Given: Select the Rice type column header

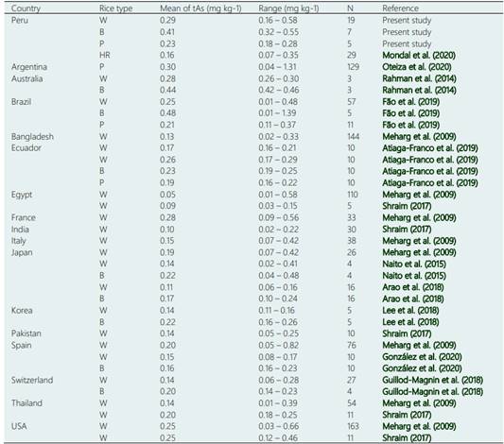Looking at the screenshot, I should (115, 9).
